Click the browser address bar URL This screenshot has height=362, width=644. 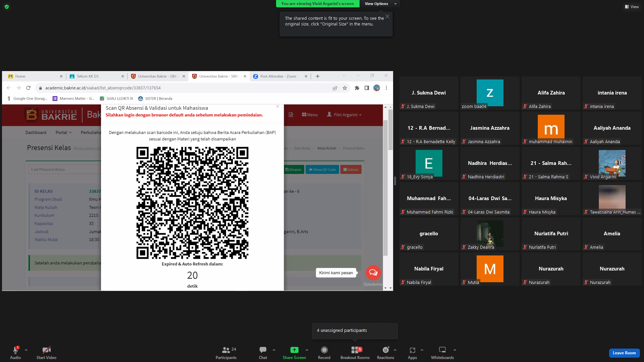coord(103,88)
